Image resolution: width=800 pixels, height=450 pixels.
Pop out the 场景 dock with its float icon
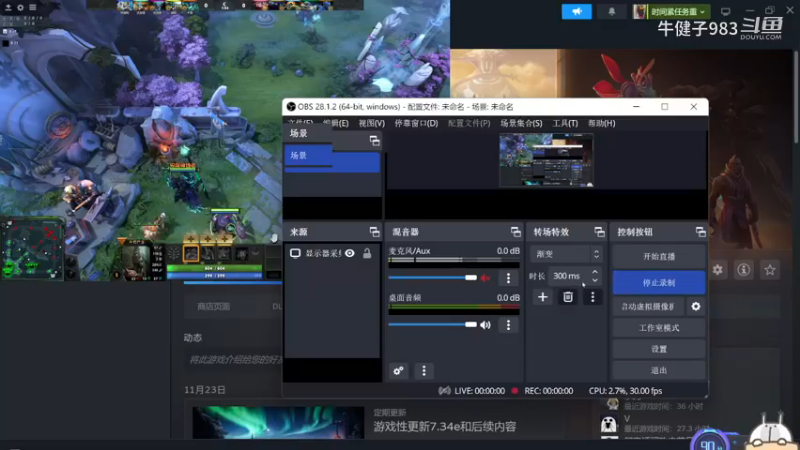(374, 141)
